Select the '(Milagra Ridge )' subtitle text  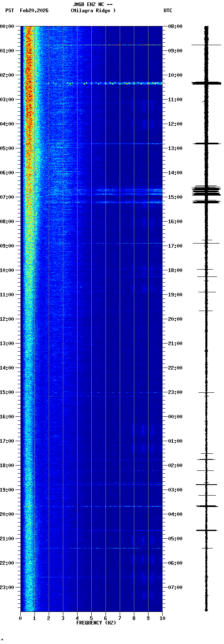93,11
